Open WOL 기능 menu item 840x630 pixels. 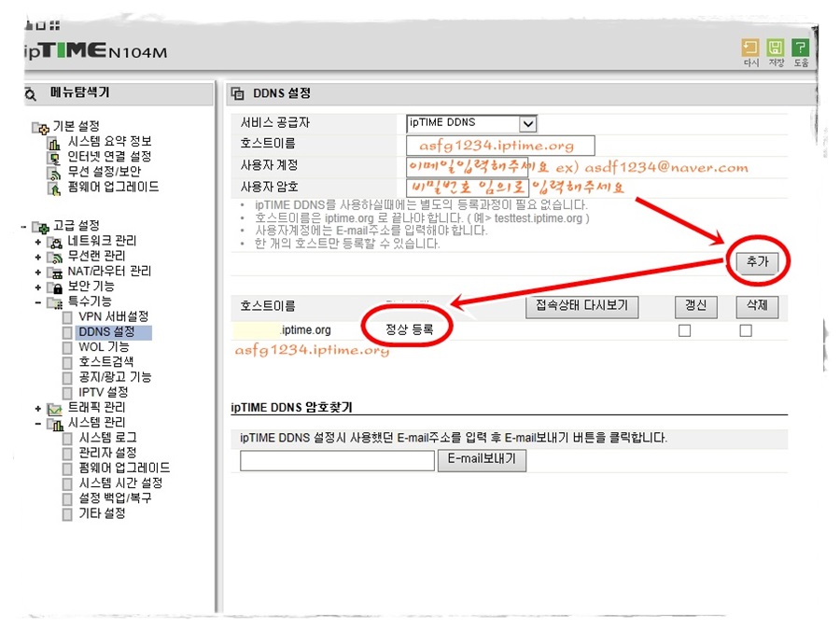click(x=104, y=347)
